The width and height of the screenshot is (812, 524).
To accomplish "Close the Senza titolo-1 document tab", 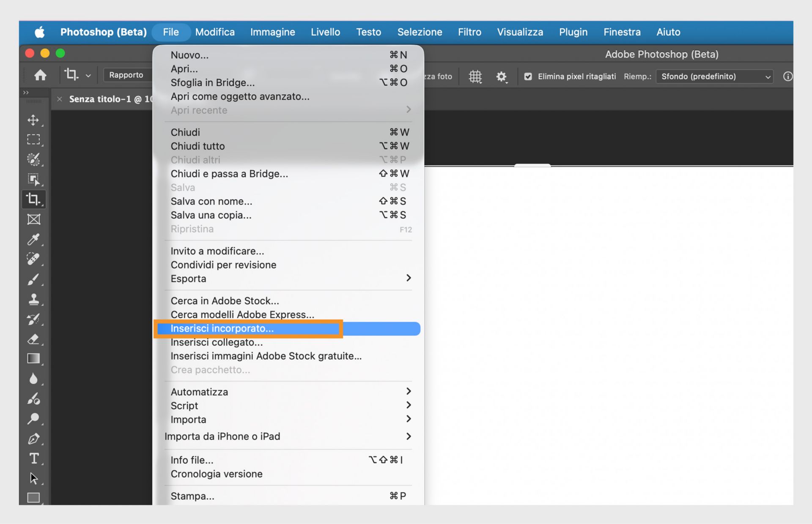I will tap(59, 99).
